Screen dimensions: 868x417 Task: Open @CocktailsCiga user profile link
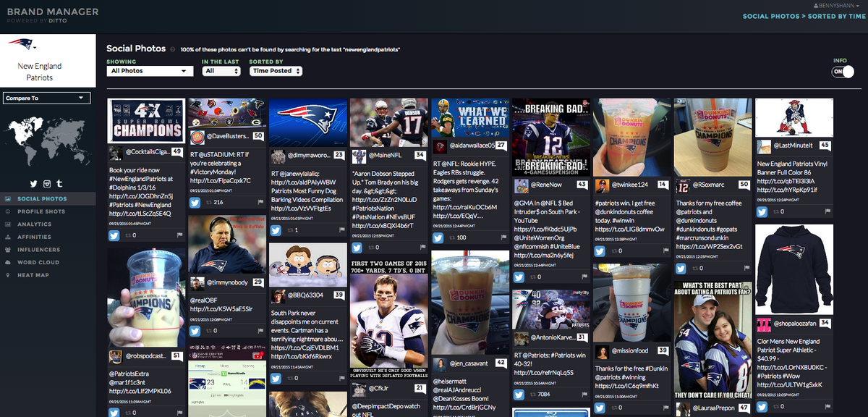(147, 151)
